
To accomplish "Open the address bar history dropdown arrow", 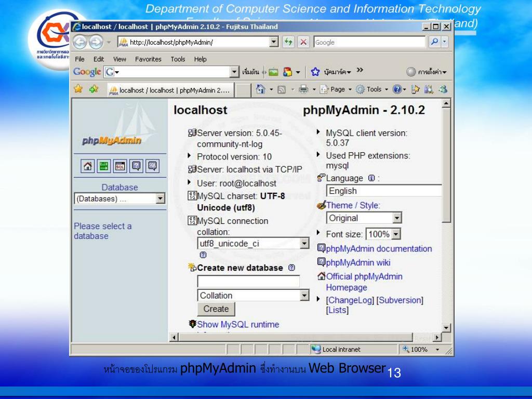I will tap(274, 42).
